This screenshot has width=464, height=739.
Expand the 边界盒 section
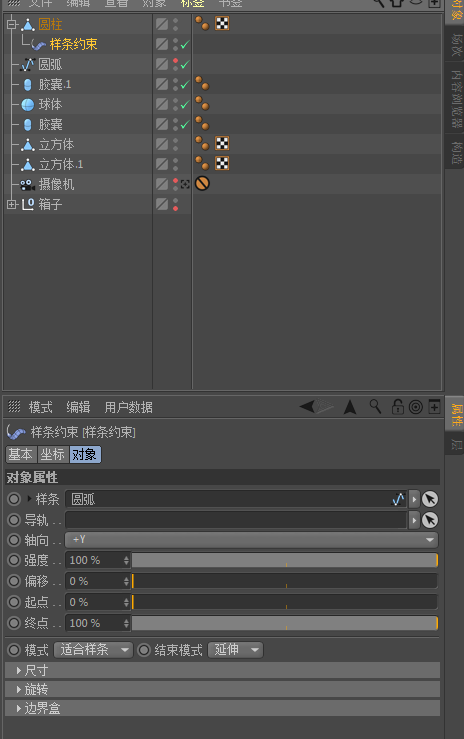coord(222,708)
